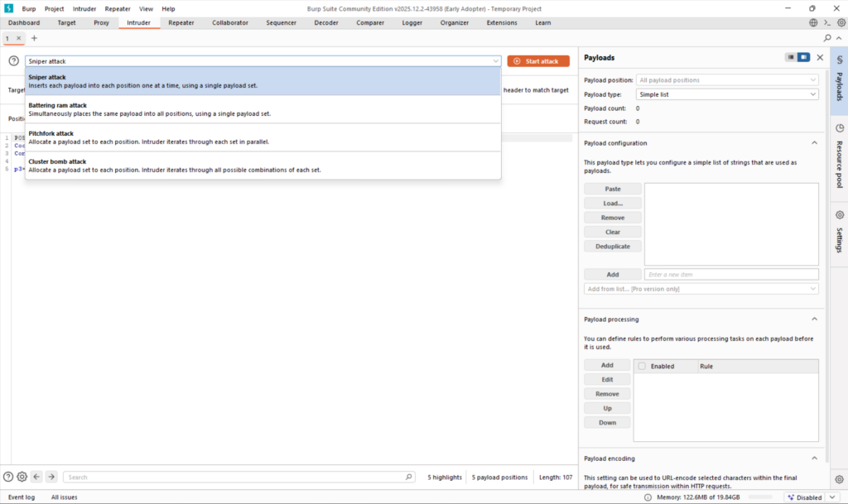
Task: Click the help icon beside attack type
Action: coord(14,61)
